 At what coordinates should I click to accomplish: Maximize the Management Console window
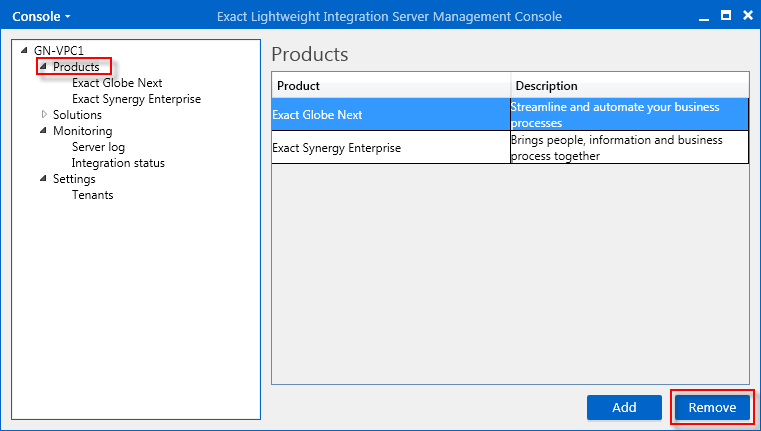coord(726,16)
